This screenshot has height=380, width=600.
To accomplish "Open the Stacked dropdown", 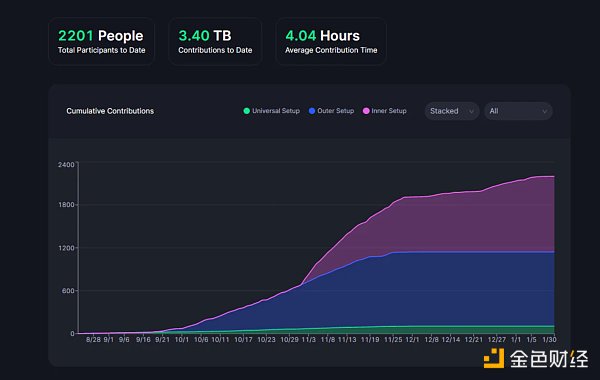I will (x=452, y=111).
